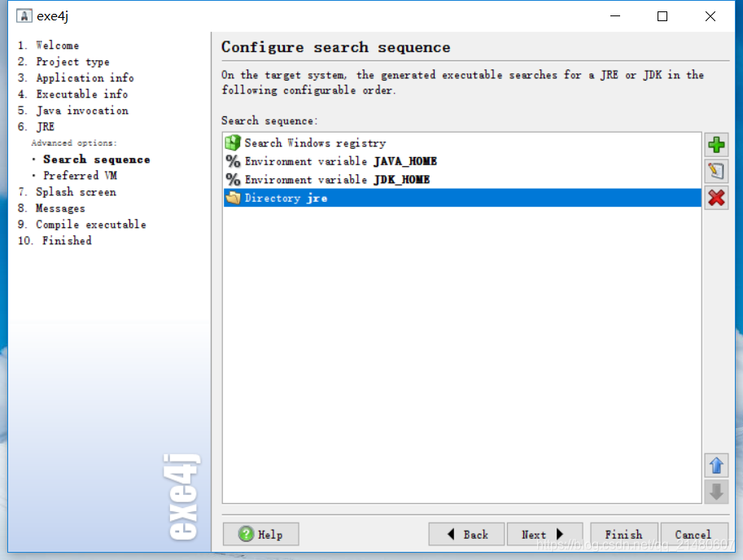Go to step 2 Project type
The height and width of the screenshot is (560, 743).
[x=63, y=62]
